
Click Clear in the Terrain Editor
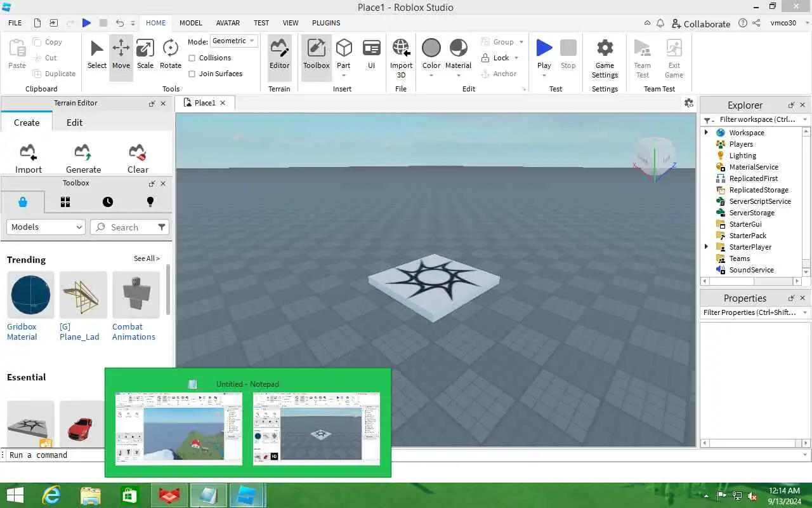tap(138, 159)
